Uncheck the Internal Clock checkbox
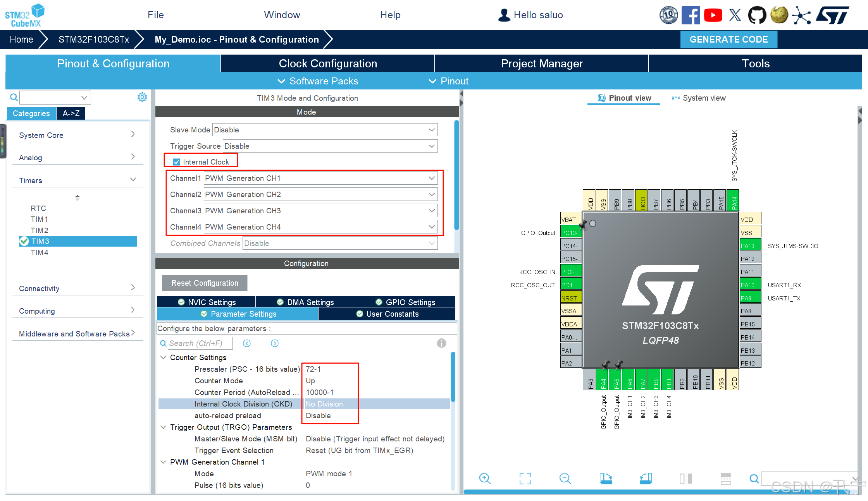868x501 pixels. click(x=177, y=162)
